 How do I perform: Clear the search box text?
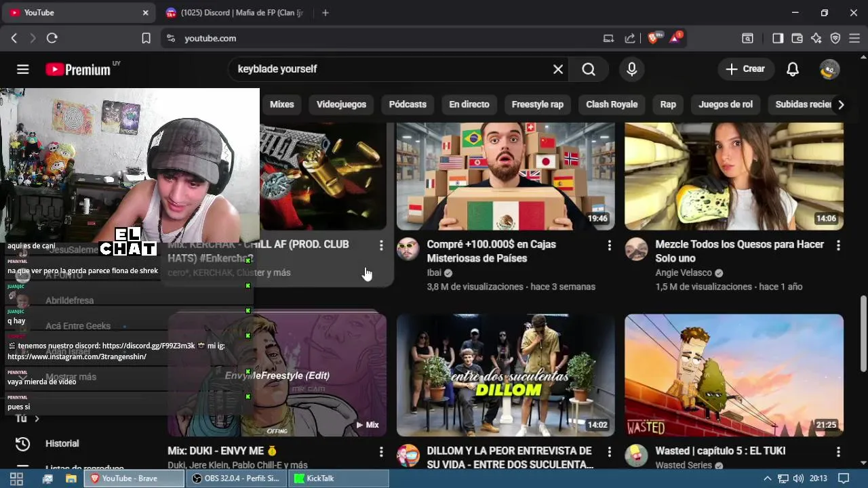pyautogui.click(x=557, y=69)
